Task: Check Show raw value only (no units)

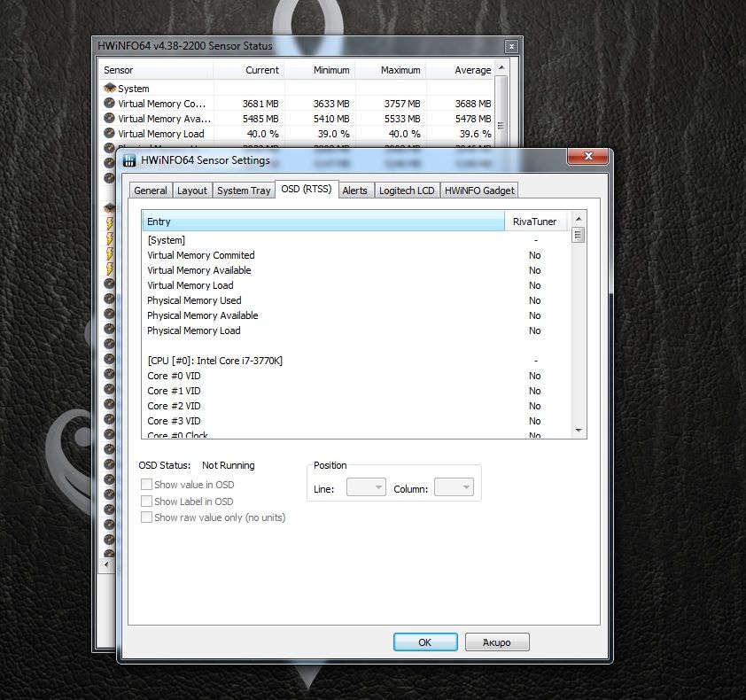Action: coord(146,517)
